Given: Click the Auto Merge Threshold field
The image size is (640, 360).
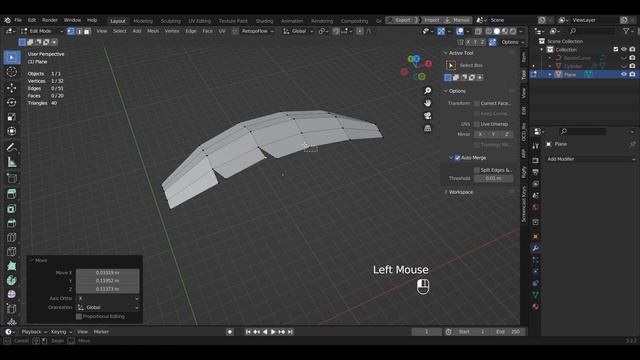Looking at the screenshot, I should pos(493,178).
